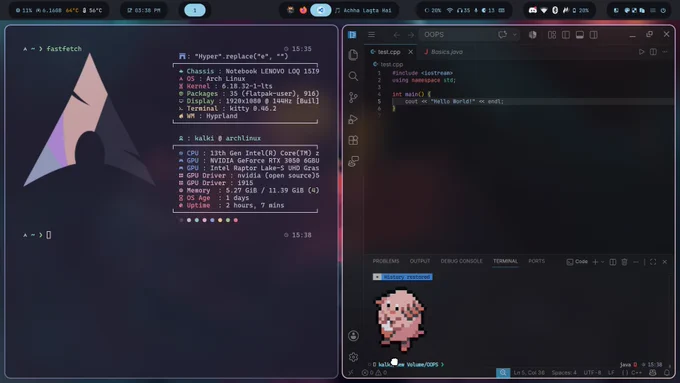
Task: Open the VS Code hamburger menu
Action: point(372,35)
